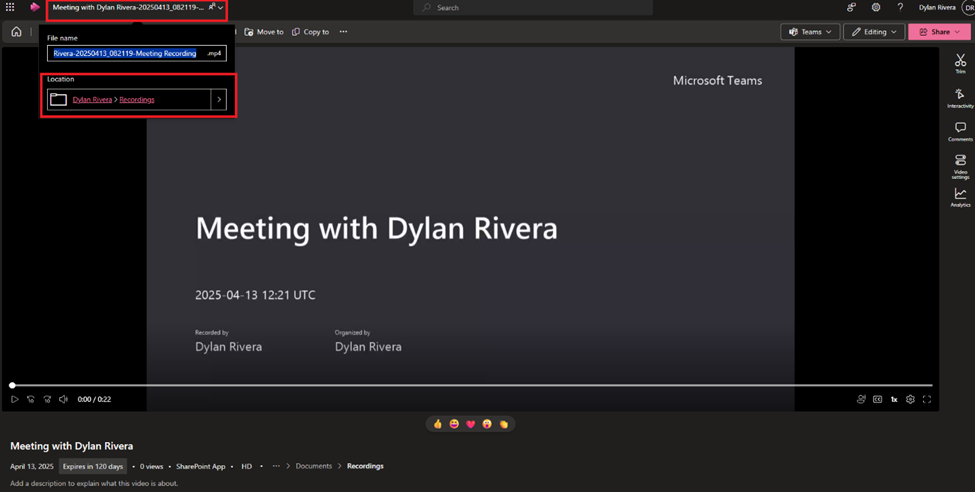Mute the video volume
Image resolution: width=975 pixels, height=492 pixels.
63,399
